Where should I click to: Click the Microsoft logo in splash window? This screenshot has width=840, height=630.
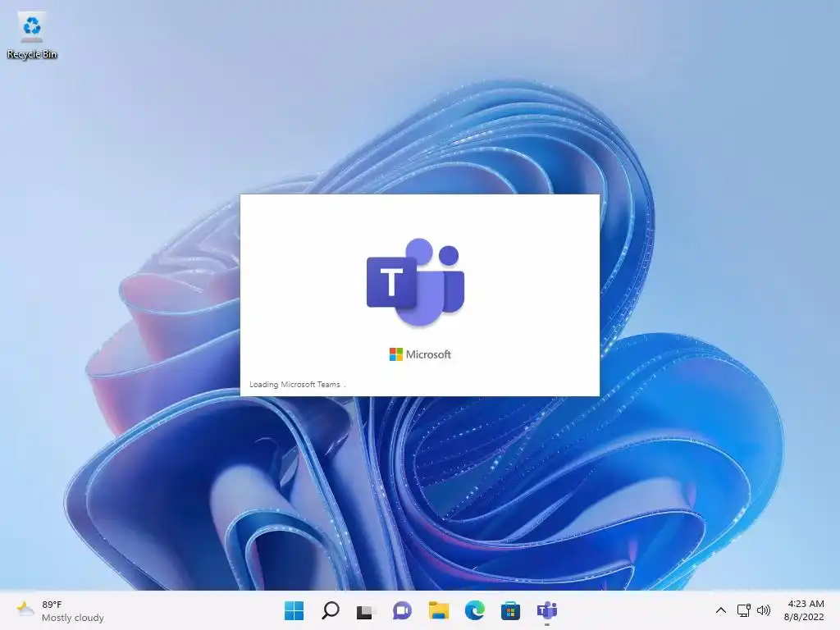coord(420,354)
